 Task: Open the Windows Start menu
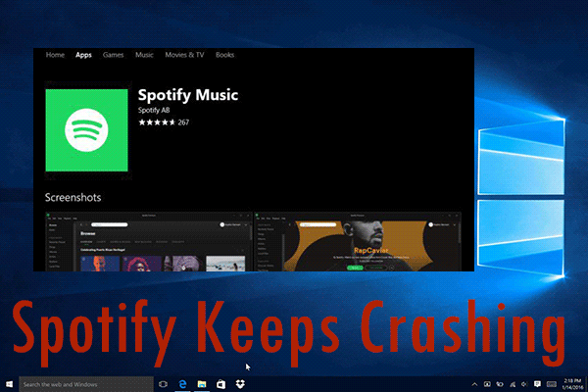click(x=10, y=384)
